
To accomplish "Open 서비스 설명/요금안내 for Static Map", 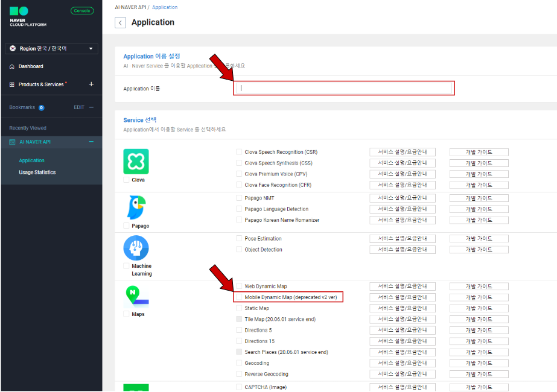I will coord(403,308).
